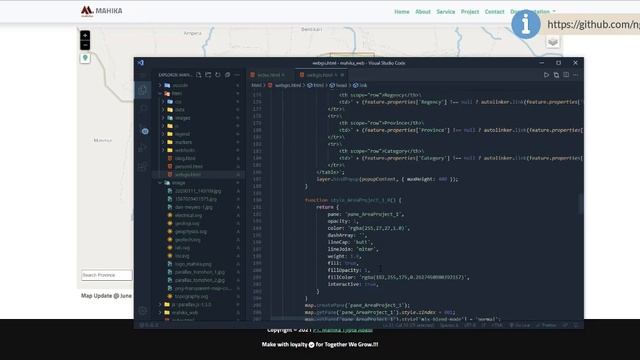Zoom out on the map

[x=85, y=45]
